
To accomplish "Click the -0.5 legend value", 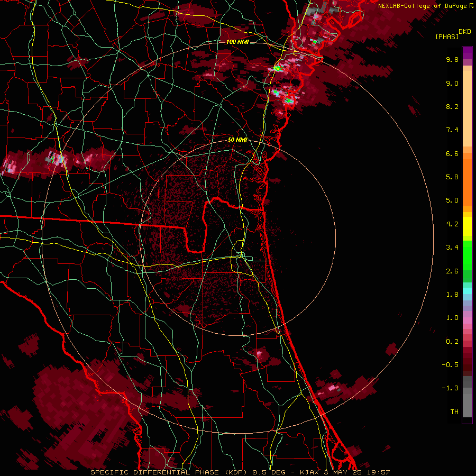I will [450, 365].
